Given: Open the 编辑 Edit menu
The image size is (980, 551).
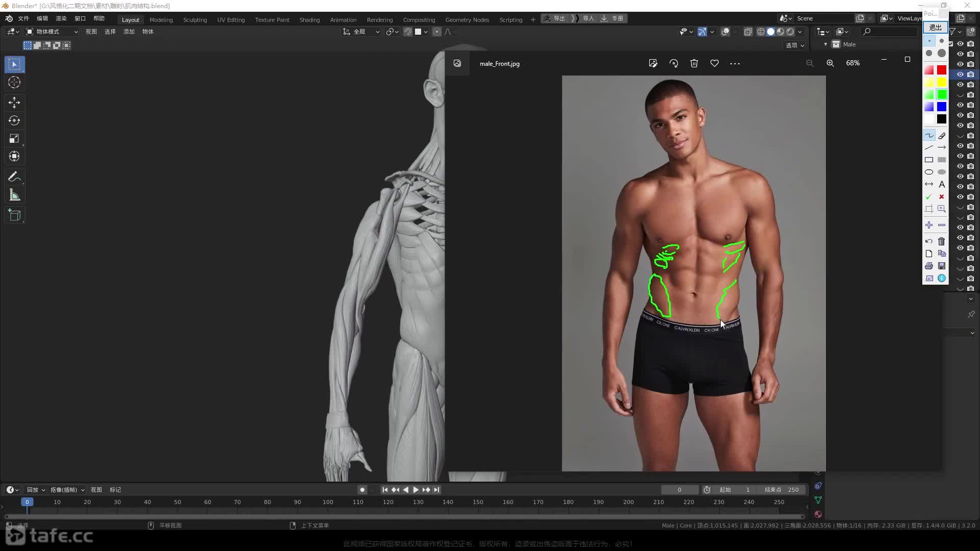Looking at the screenshot, I should tap(42, 18).
